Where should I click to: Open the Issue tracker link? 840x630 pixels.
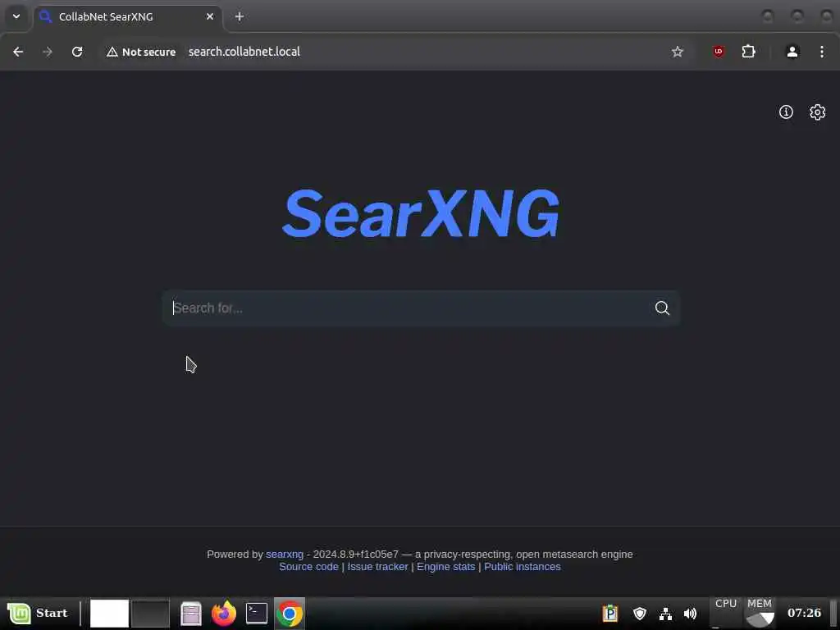click(x=377, y=567)
